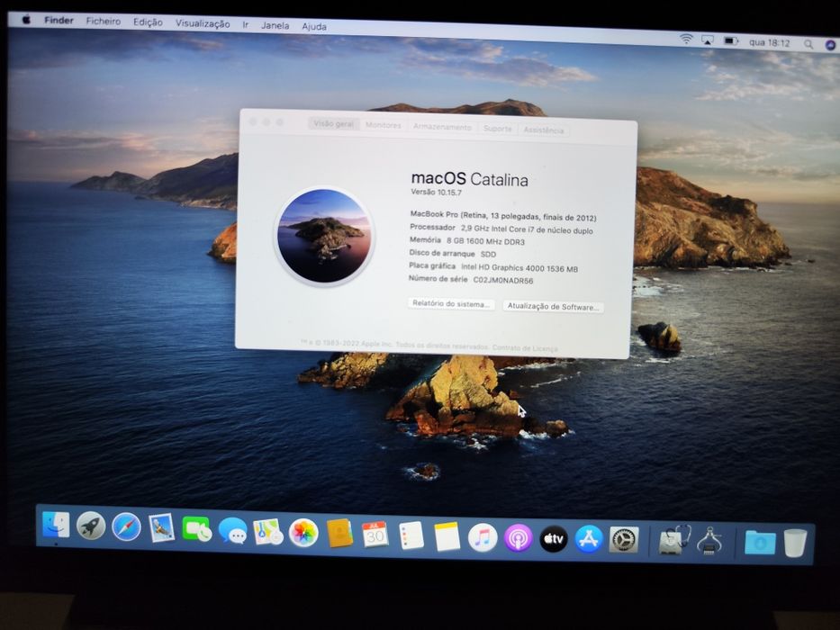Open the Ajuda menu

(x=314, y=26)
